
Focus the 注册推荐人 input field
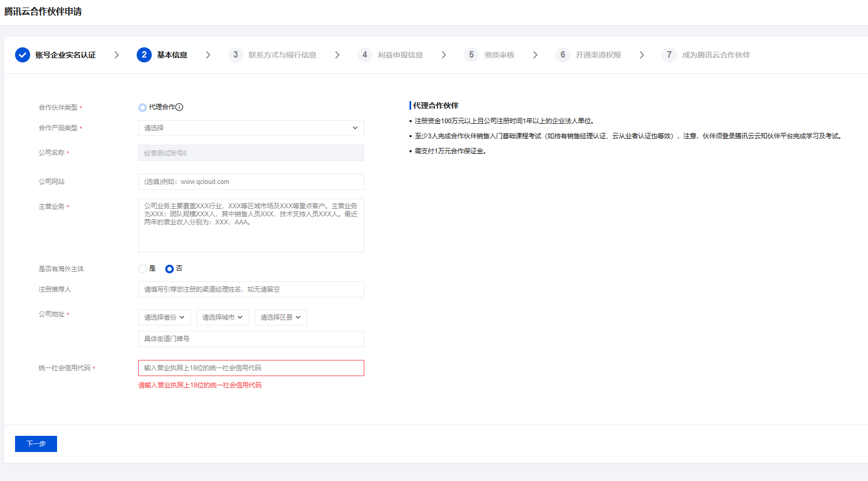pyautogui.click(x=251, y=289)
